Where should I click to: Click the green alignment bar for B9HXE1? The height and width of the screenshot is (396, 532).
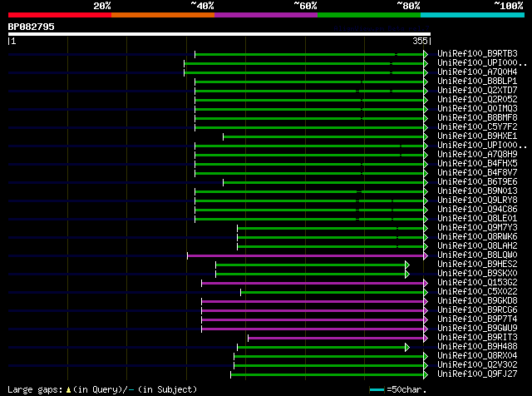323,136
